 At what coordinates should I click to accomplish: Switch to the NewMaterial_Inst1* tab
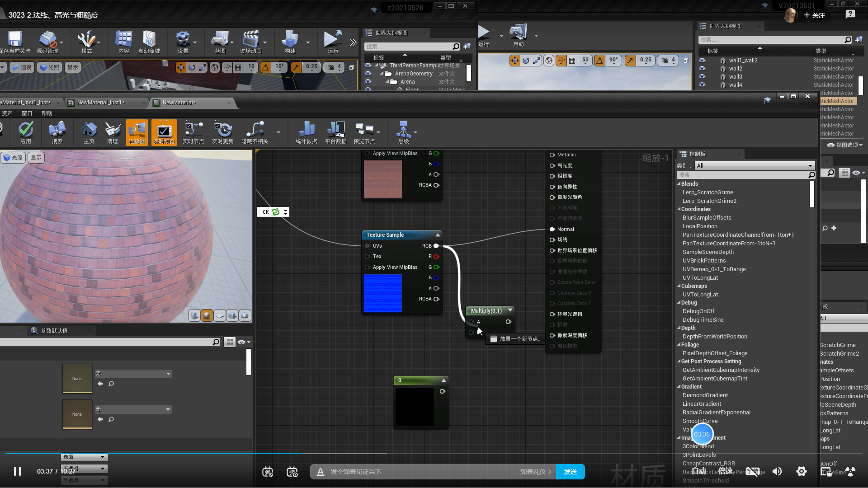101,103
